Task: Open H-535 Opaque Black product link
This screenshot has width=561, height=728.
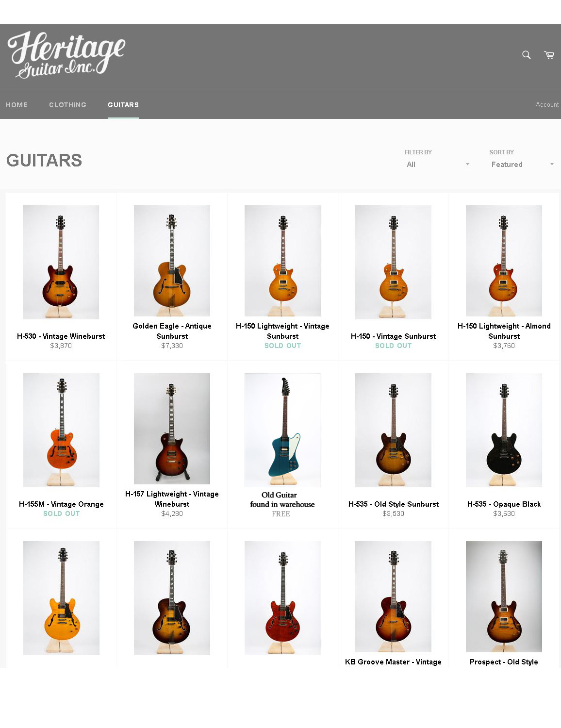Action: pyautogui.click(x=504, y=504)
